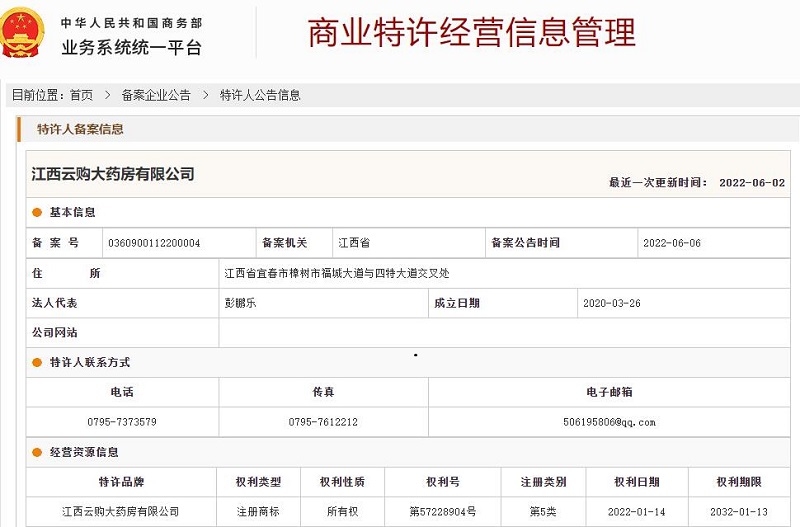Click the orange bullet beside 经营资源信息
This screenshot has width=800, height=527.
[x=37, y=452]
